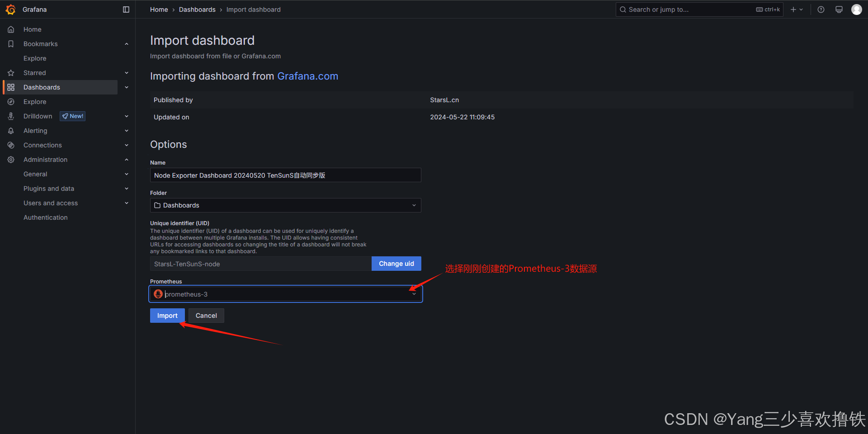This screenshot has width=868, height=434.
Task: Open Users and access menu item
Action: point(51,203)
